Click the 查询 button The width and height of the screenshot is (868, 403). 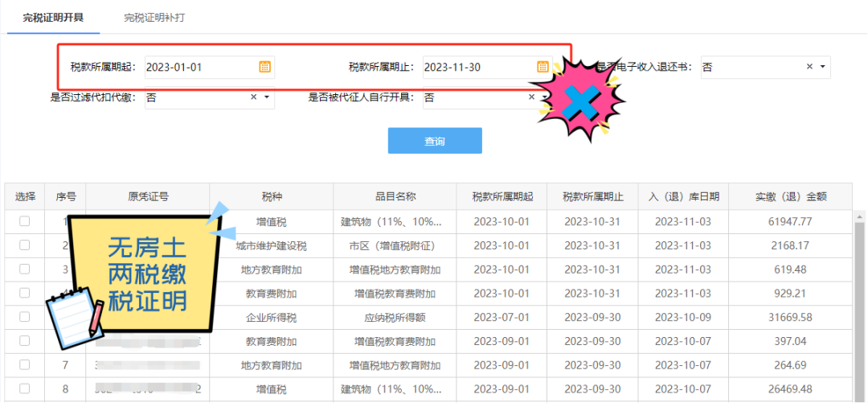pos(435,141)
